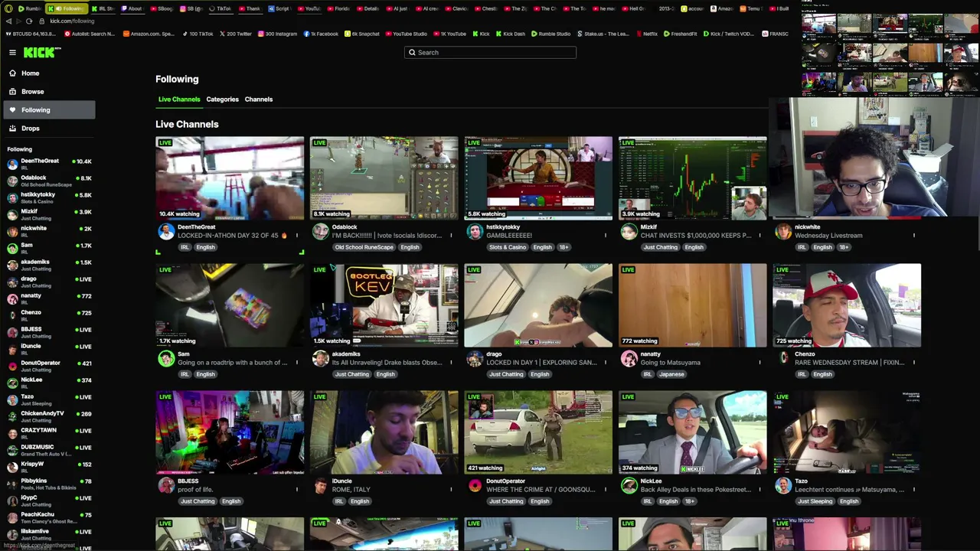
Task: Click Sam's green avatar below his stream
Action: pos(166,358)
